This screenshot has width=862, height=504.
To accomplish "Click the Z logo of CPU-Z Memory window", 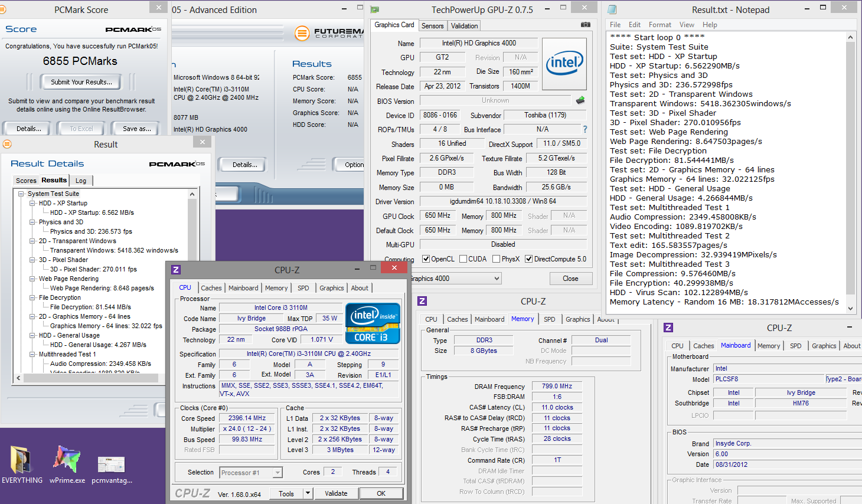I will [x=422, y=301].
